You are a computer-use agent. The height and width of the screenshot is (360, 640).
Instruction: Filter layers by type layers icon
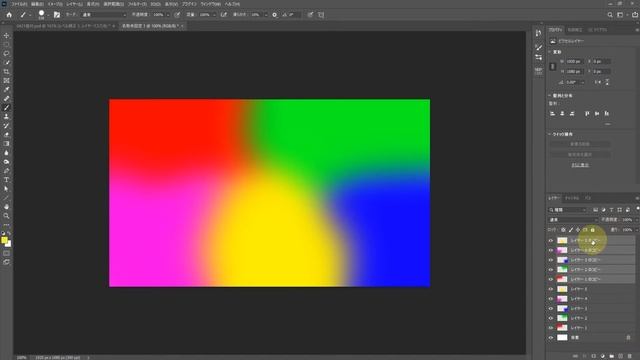tap(611, 210)
